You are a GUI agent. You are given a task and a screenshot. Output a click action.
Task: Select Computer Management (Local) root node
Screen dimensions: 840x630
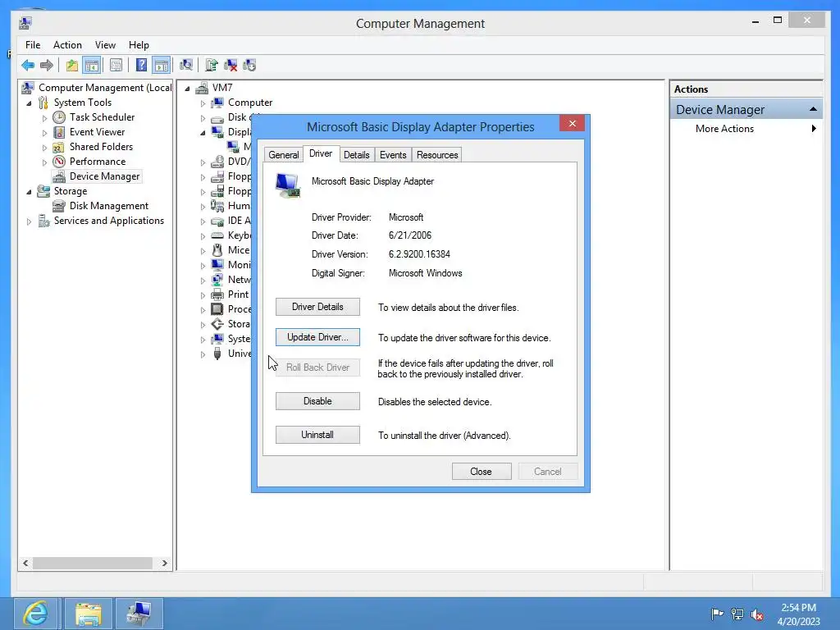(x=105, y=87)
